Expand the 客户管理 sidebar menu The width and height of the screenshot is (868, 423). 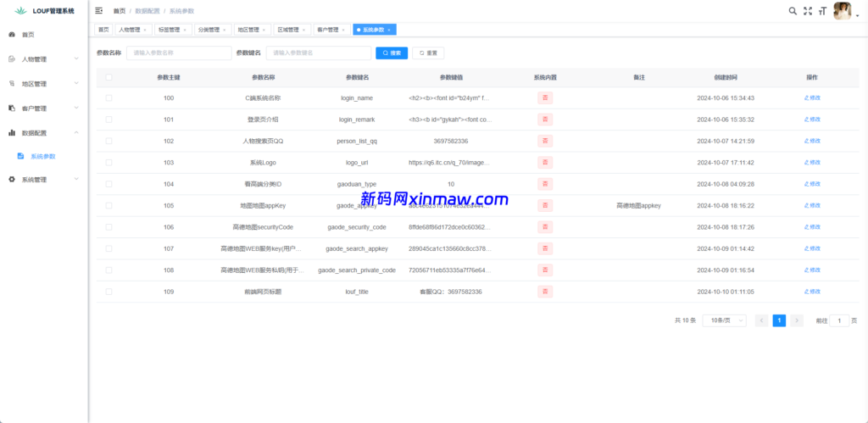[76, 108]
